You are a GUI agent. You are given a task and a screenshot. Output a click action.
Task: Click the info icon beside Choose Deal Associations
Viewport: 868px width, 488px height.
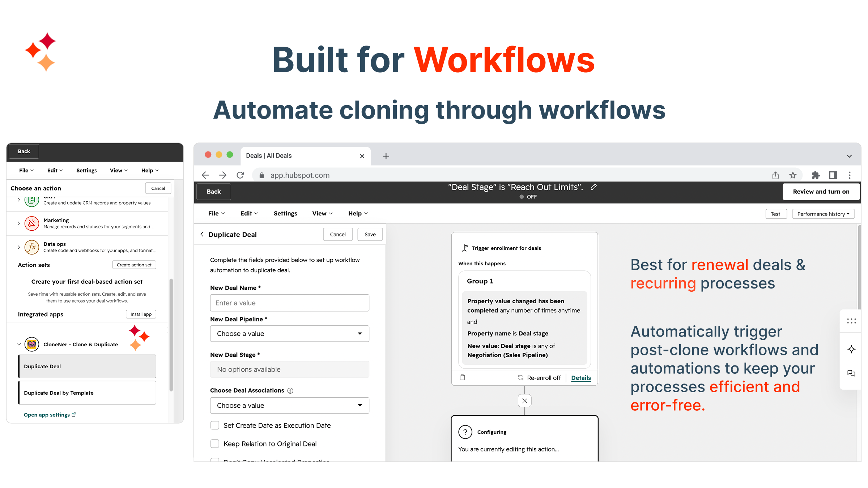290,390
